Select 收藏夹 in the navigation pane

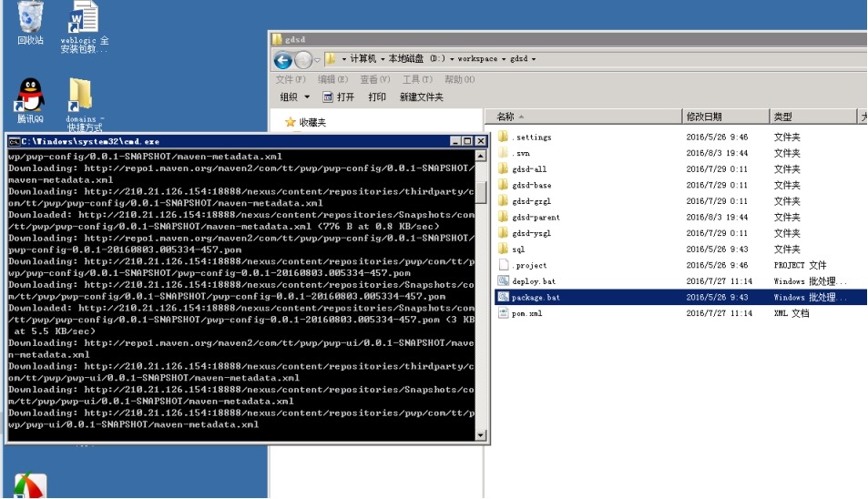pos(312,122)
